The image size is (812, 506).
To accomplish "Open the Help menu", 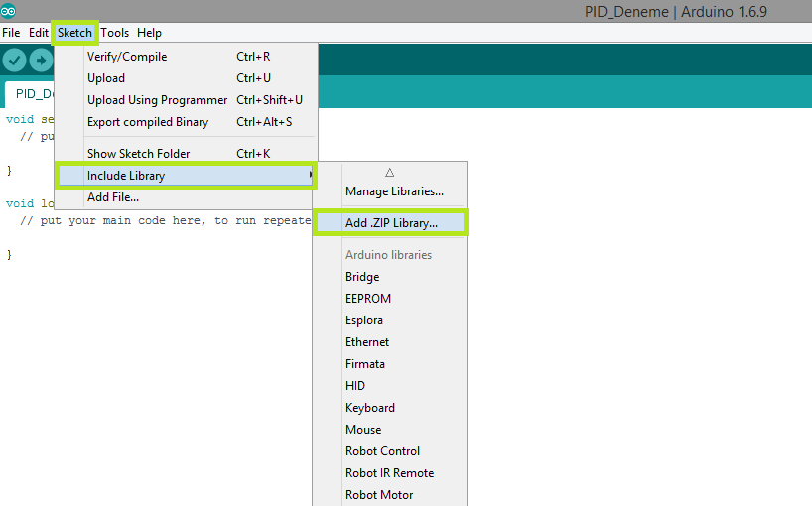I will (x=149, y=33).
